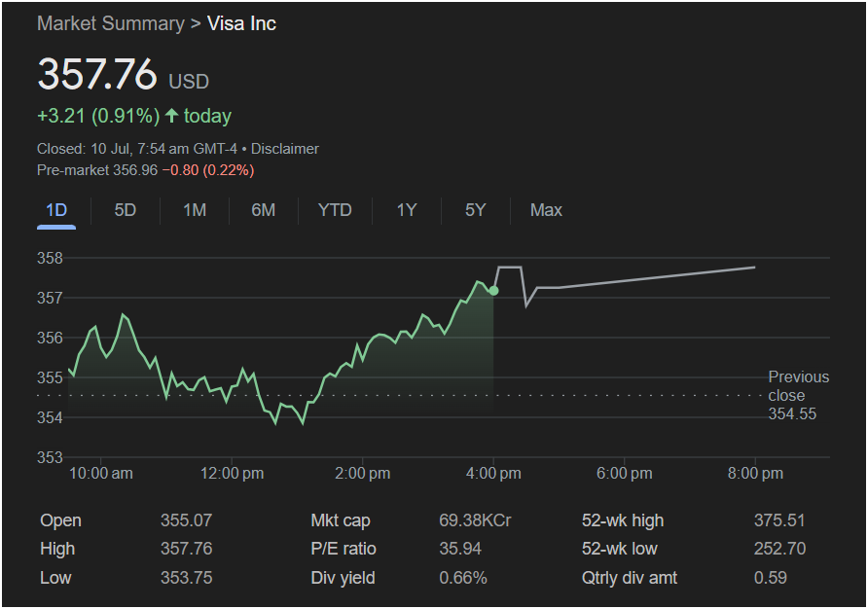Open the Market Summary breadcrumb link
This screenshot has width=868, height=609.
click(111, 23)
